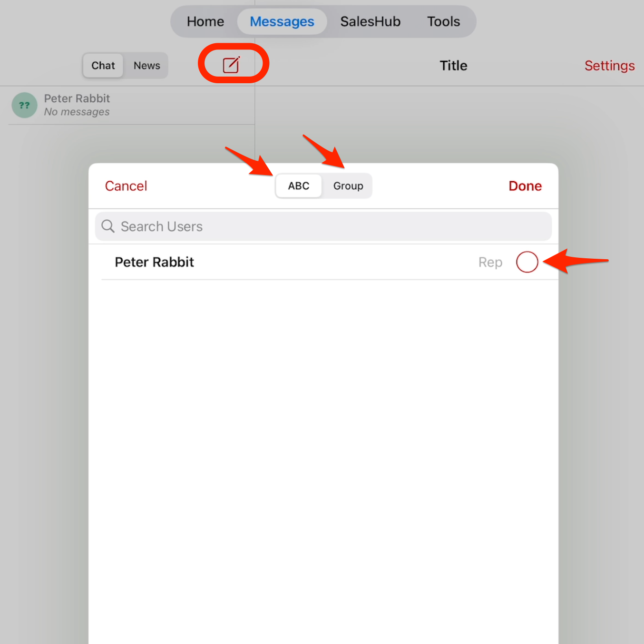Viewport: 644px width, 644px height.
Task: Select the radio circle for Peter Rabbit
Action: [x=527, y=262]
